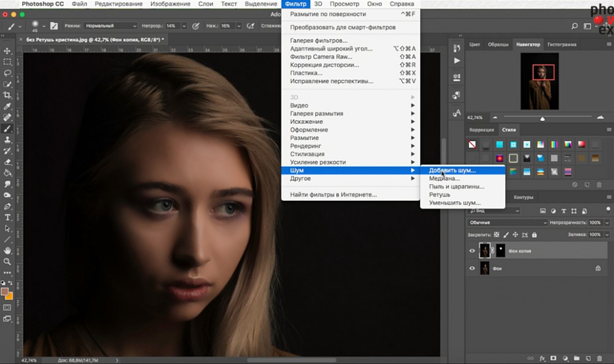Toggle the lock-all padlock in Закрепить row
The image size is (614, 364).
pyautogui.click(x=534, y=234)
